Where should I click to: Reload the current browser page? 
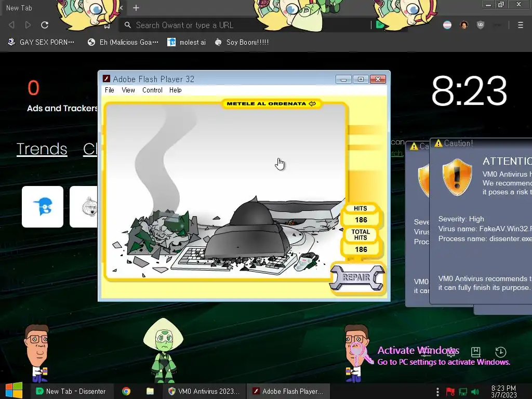tap(45, 25)
